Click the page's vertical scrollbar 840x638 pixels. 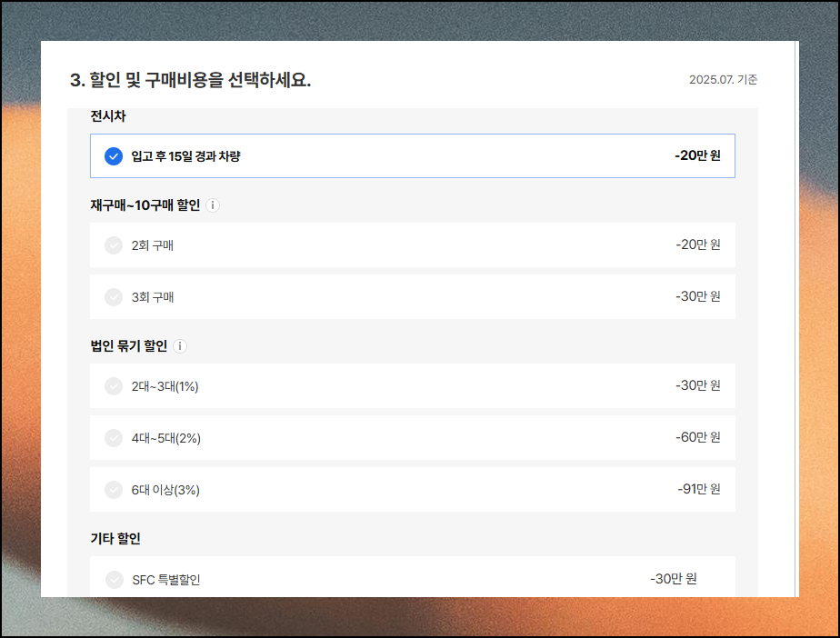click(796, 319)
